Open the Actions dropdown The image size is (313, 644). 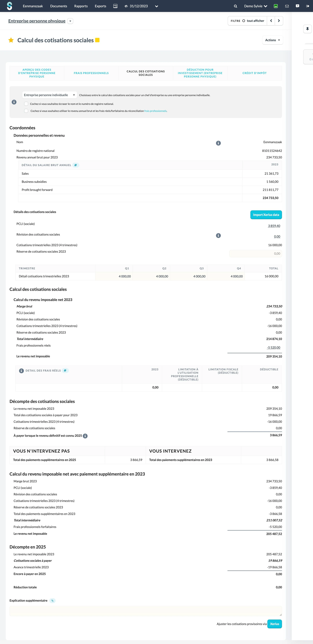[x=273, y=40]
